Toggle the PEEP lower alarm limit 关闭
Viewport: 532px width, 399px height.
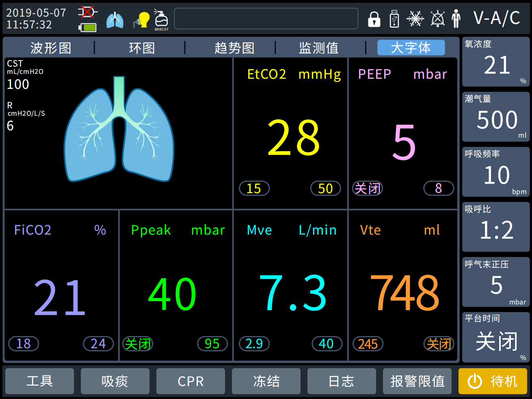coord(368,188)
